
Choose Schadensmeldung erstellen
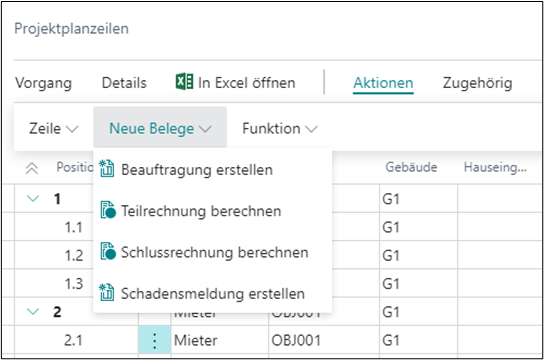(212, 293)
